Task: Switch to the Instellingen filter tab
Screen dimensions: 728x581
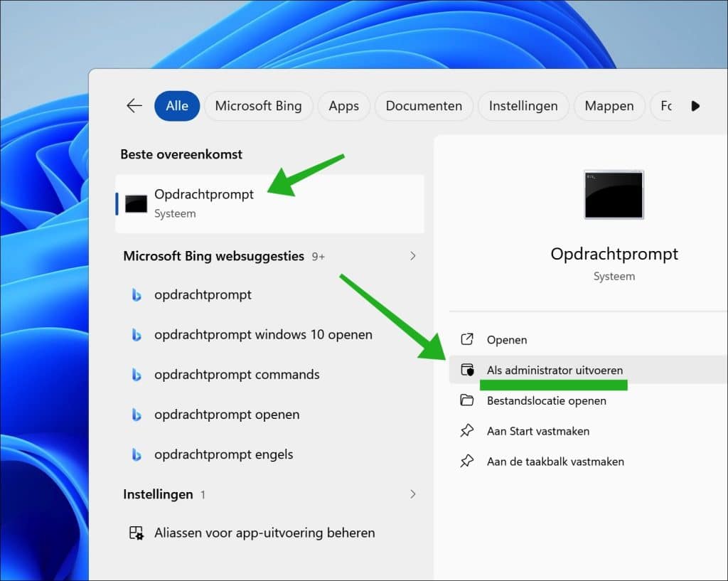Action: (x=523, y=106)
